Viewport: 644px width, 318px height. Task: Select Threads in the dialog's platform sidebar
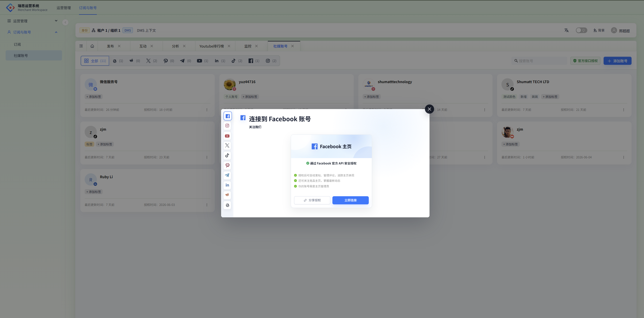tap(227, 205)
